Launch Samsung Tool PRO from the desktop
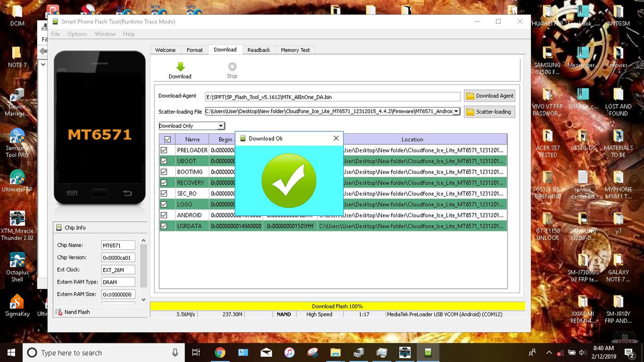The image size is (644, 362). (x=18, y=143)
